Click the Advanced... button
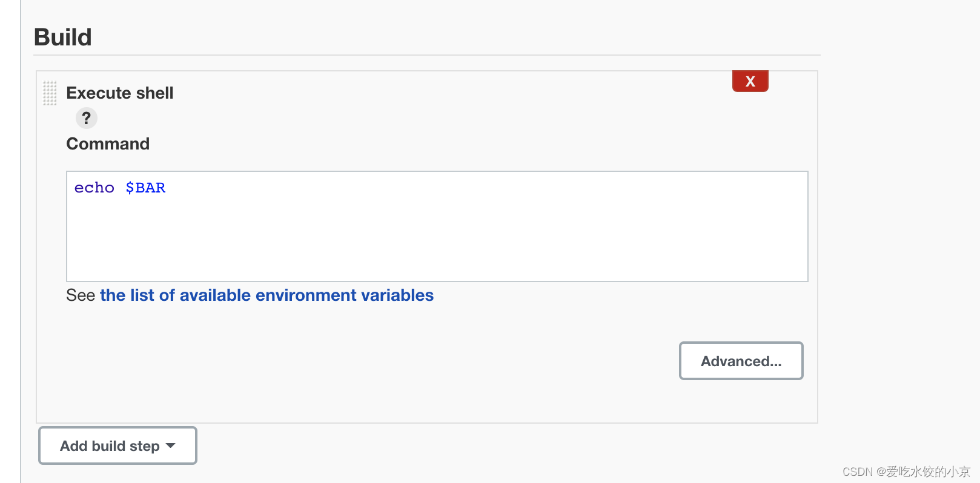Screen dimensions: 980x483 pos(741,361)
